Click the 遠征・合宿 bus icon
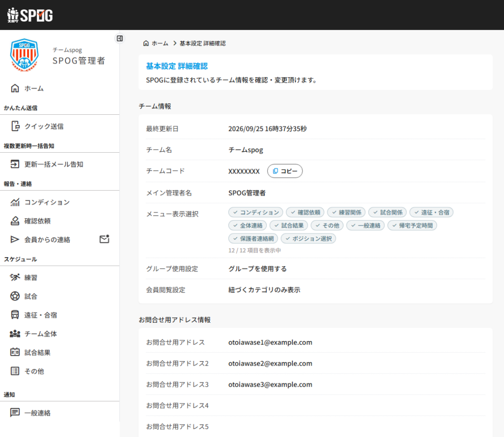 (15, 315)
